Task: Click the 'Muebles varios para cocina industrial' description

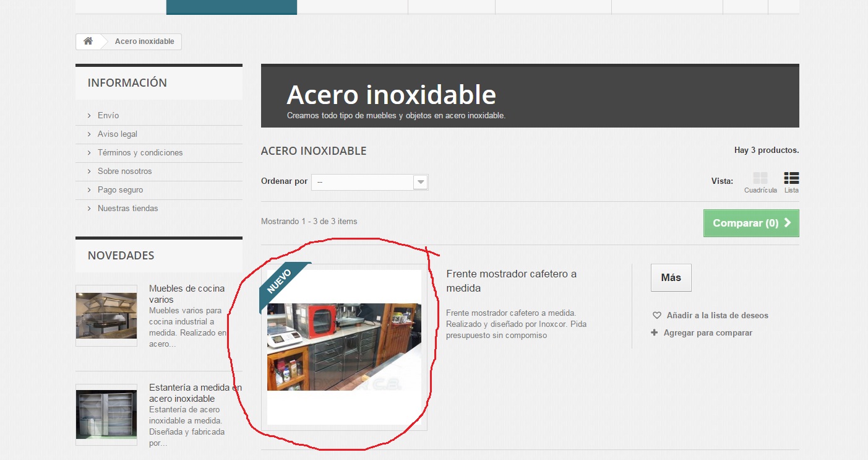Action: point(188,327)
